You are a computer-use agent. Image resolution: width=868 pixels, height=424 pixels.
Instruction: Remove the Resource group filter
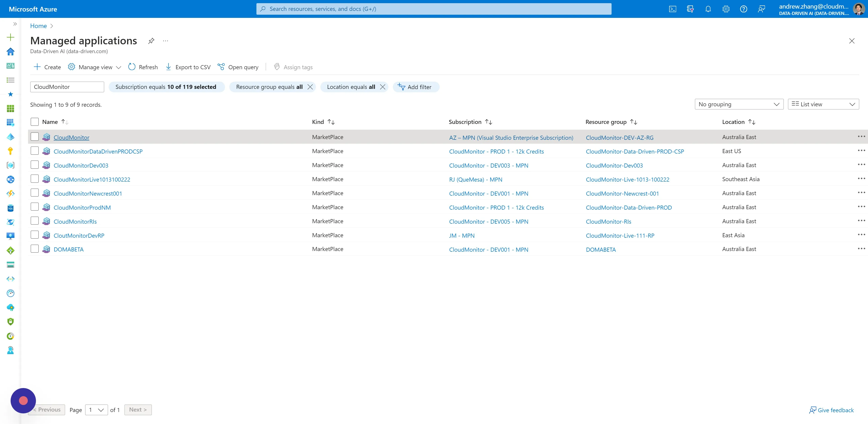[310, 87]
